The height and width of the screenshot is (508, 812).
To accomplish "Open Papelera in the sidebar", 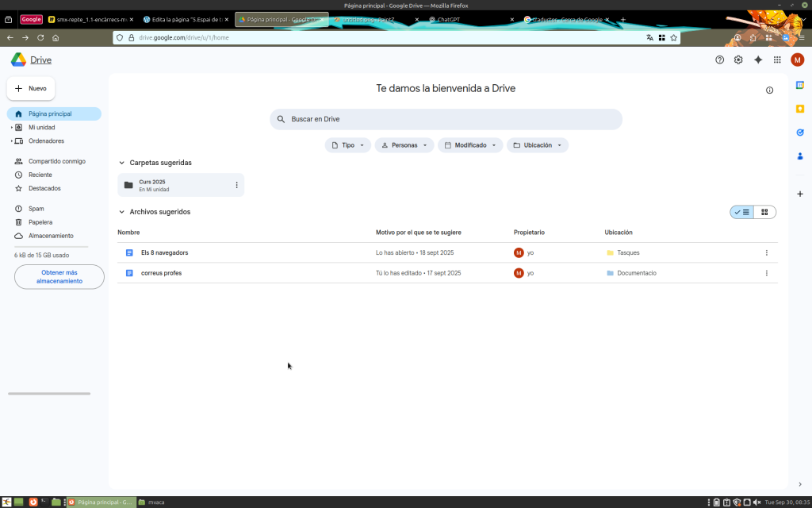I will pyautogui.click(x=40, y=222).
